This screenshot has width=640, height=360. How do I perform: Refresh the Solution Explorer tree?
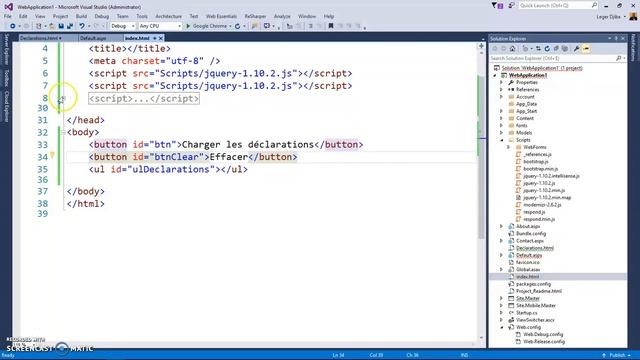[547, 49]
